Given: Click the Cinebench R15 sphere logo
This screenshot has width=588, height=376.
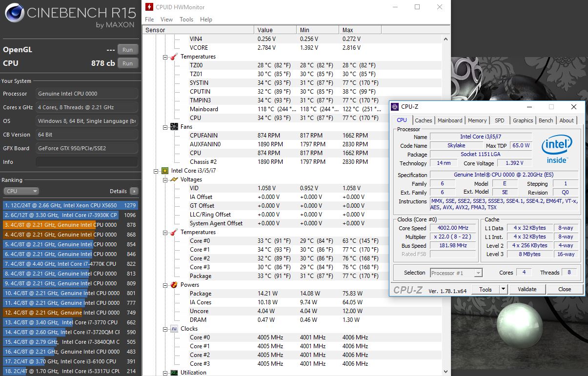Looking at the screenshot, I should 15,13.
